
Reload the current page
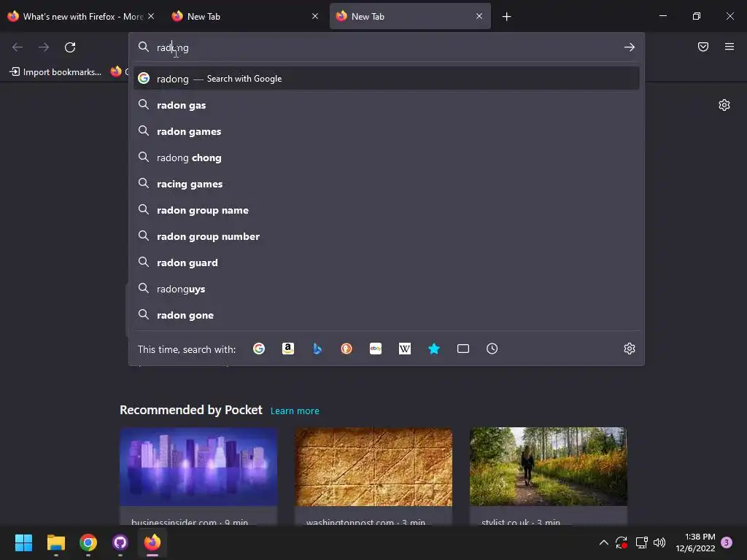70,47
